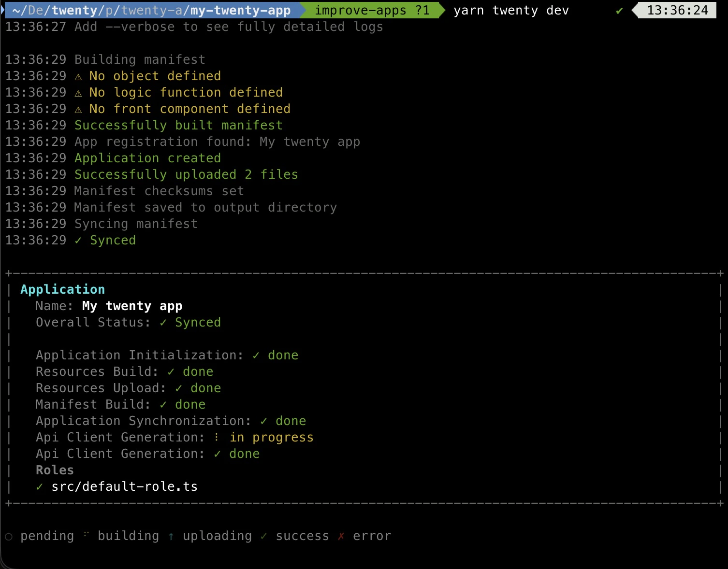Click the check mark next to Overall Status
The height and width of the screenshot is (569, 728).
(163, 322)
